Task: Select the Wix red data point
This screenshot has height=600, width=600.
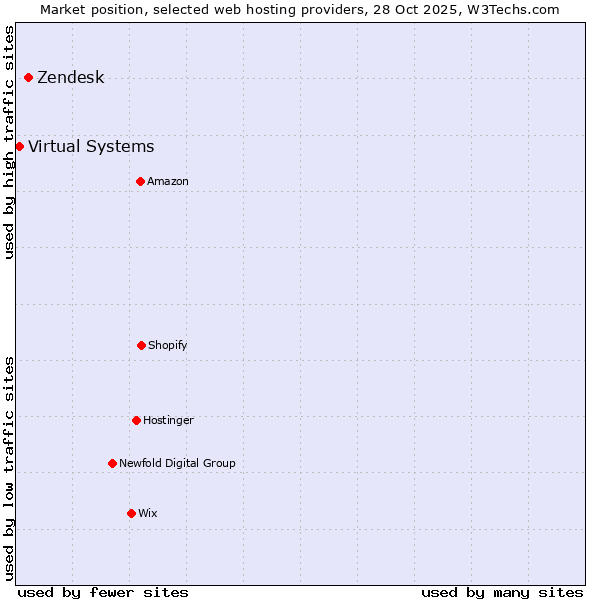Action: click(x=131, y=513)
